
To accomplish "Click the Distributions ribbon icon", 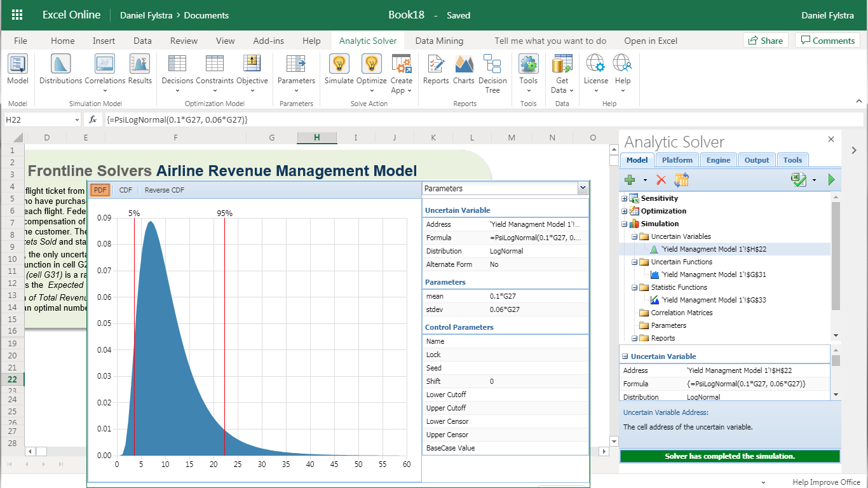I will point(60,65).
